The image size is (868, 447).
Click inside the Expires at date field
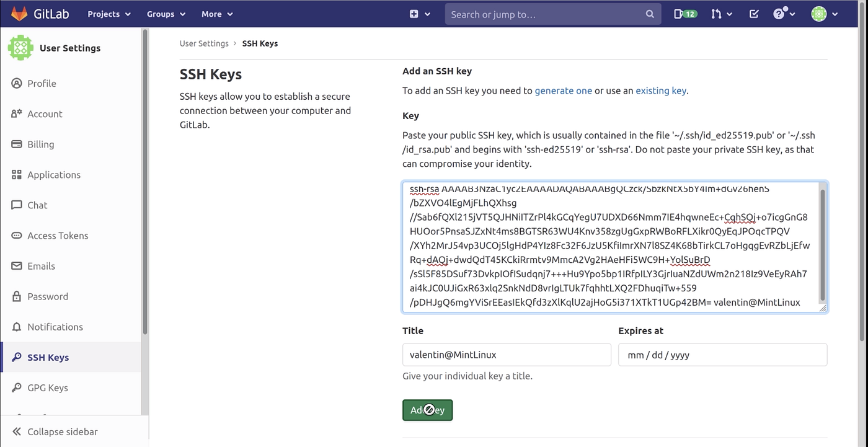pos(722,355)
